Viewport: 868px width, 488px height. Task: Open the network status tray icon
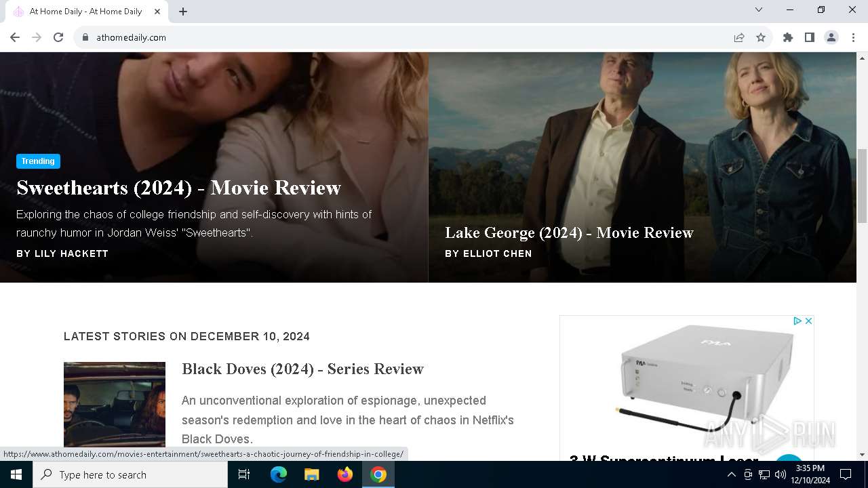(x=764, y=474)
